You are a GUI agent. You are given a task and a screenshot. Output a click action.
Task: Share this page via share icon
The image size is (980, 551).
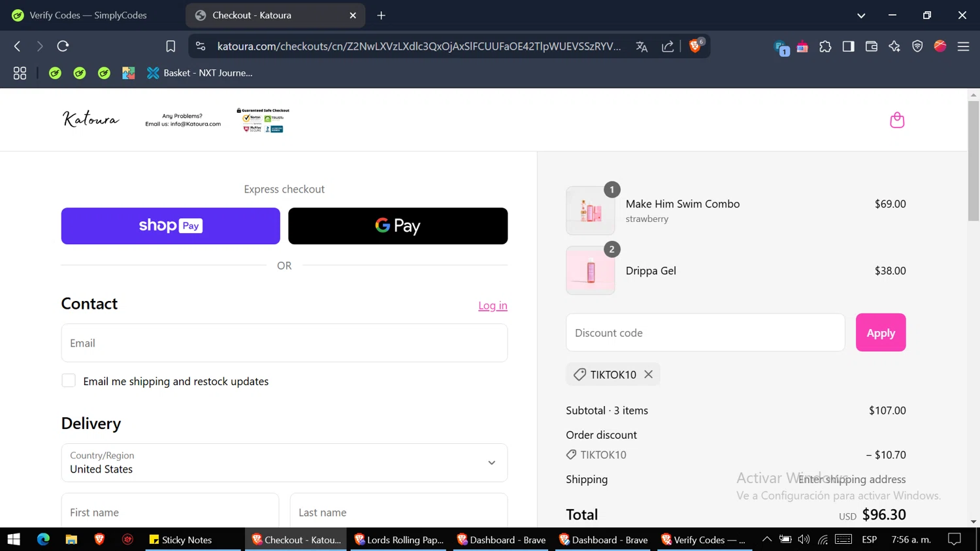click(668, 46)
